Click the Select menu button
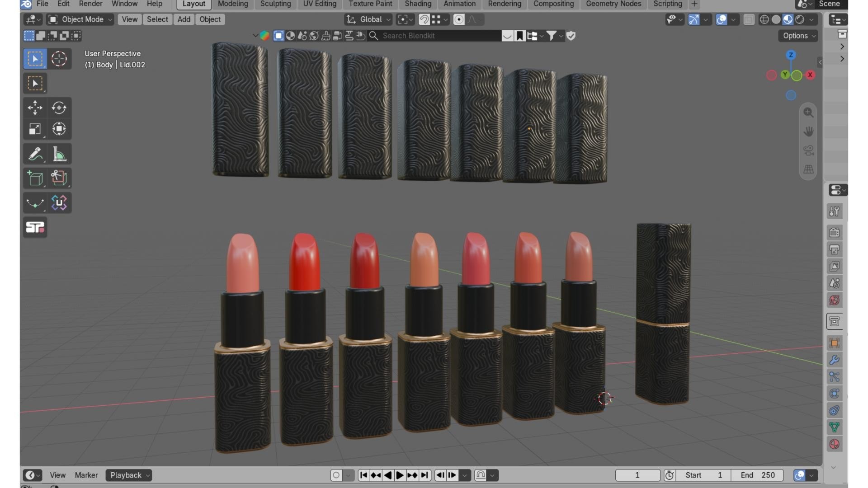 point(157,19)
